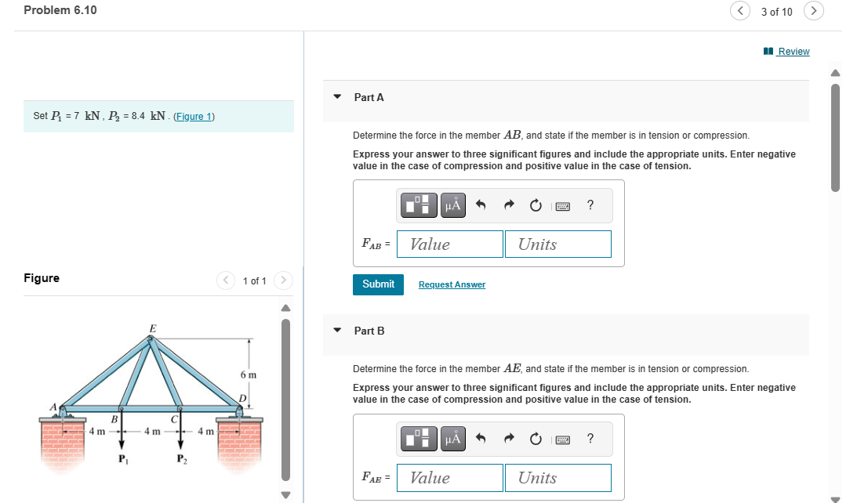Submit the Part A answer
The width and height of the screenshot is (868, 503).
point(378,284)
